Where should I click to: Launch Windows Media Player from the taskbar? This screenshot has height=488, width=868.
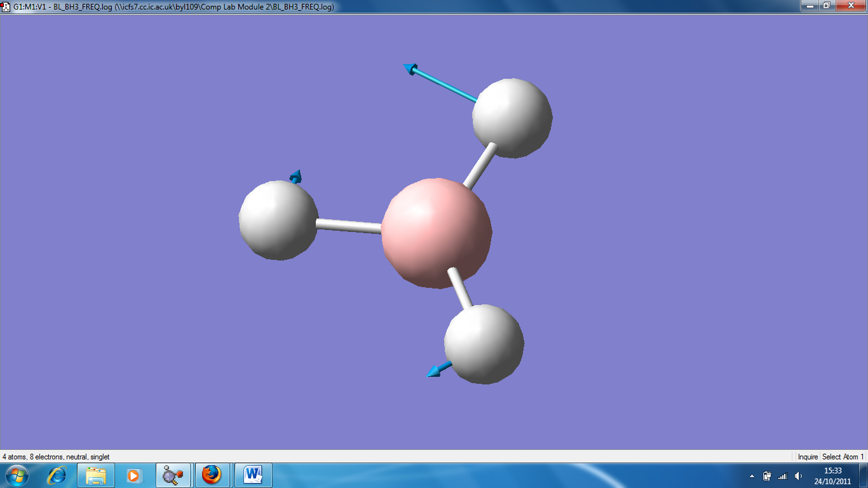pos(133,475)
